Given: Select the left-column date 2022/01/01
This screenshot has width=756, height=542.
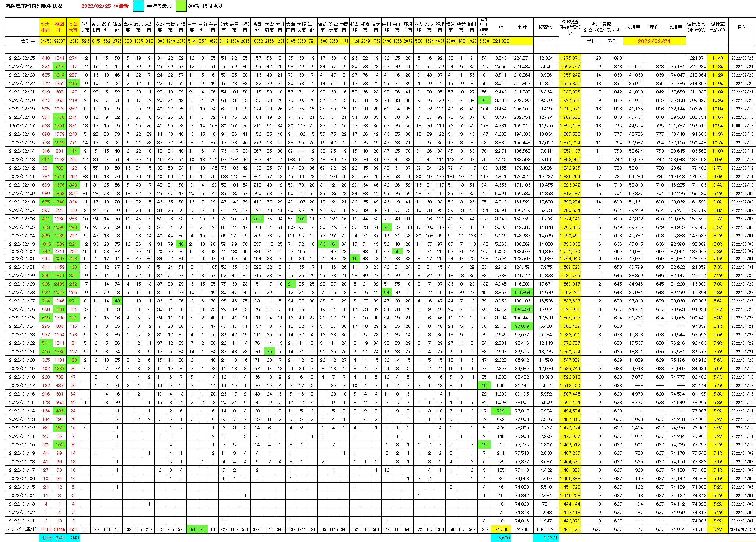Looking at the screenshot, I should coord(22,521).
